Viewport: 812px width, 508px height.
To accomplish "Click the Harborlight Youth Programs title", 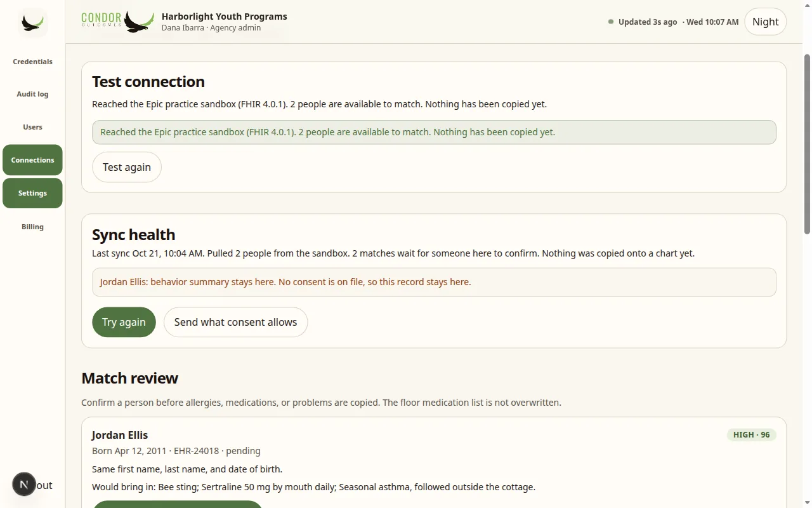I will [x=225, y=17].
